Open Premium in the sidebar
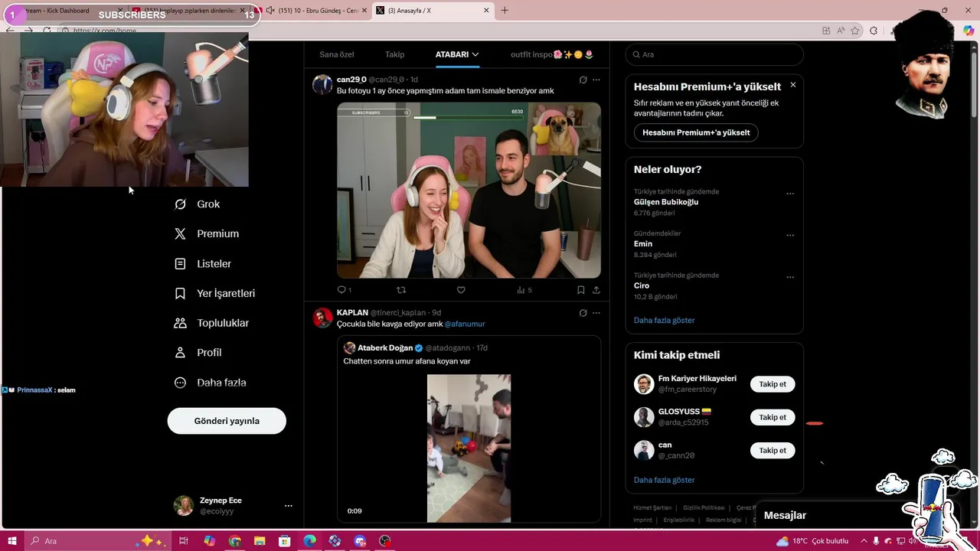 pos(207,234)
